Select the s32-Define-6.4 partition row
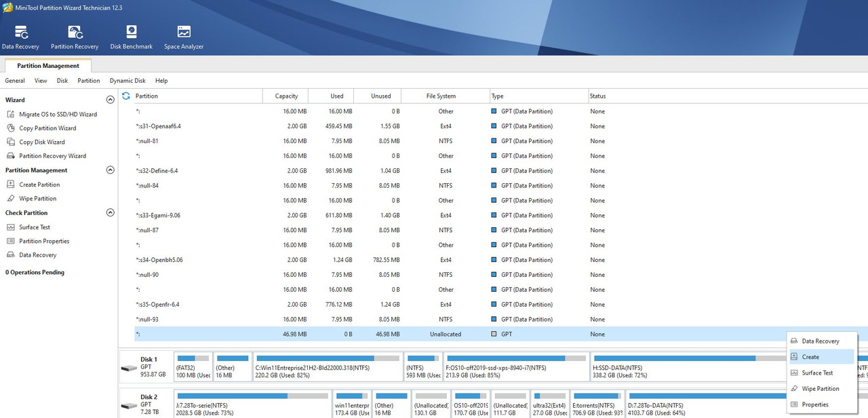 tap(500, 171)
